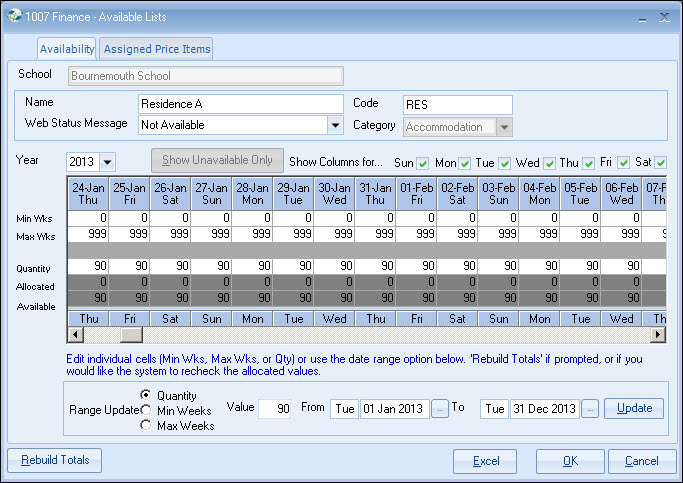The height and width of the screenshot is (483, 683).
Task: Select the Min Weeks radio option
Action: pos(146,409)
